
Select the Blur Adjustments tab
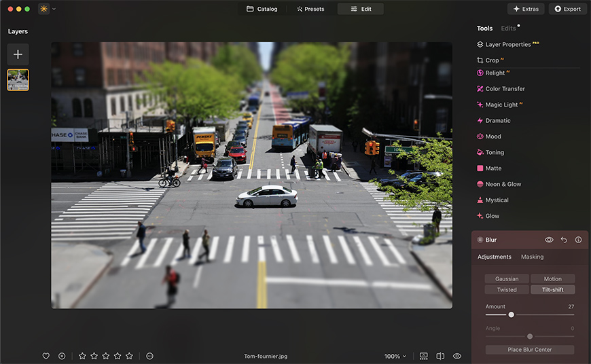495,257
